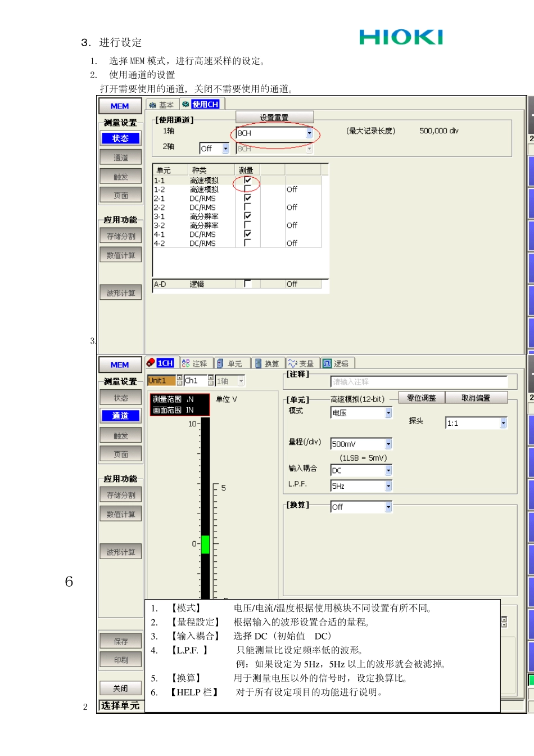The width and height of the screenshot is (534, 756).
Task: Toggle measurement checkbox for unit 1-1
Action: point(247,180)
